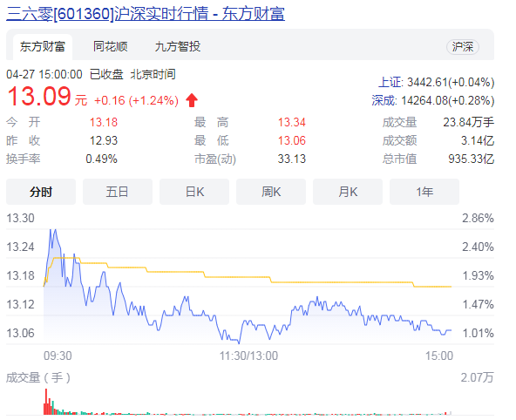516x420 pixels.
Task: Click the 今开 value 13.18
Action: coord(104,122)
